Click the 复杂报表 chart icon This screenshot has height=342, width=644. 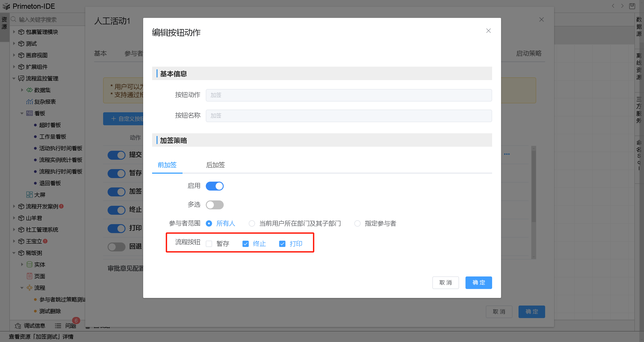[30, 102]
